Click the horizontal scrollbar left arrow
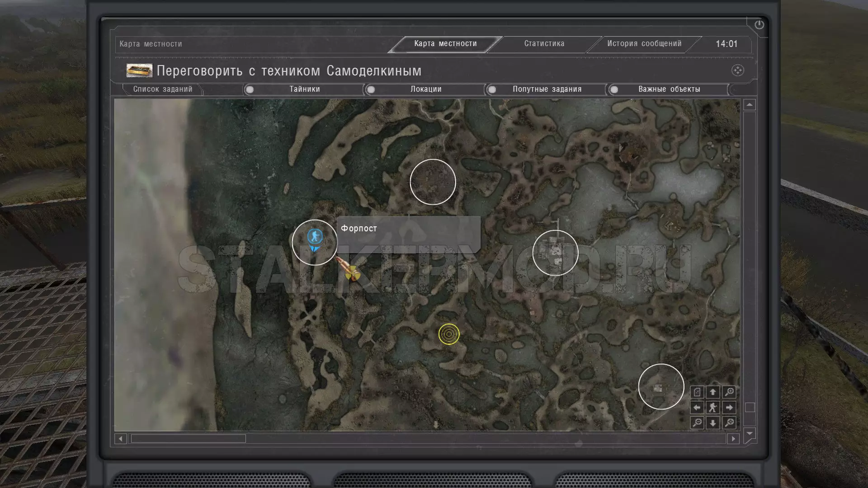Image resolution: width=868 pixels, height=488 pixels. 120,439
